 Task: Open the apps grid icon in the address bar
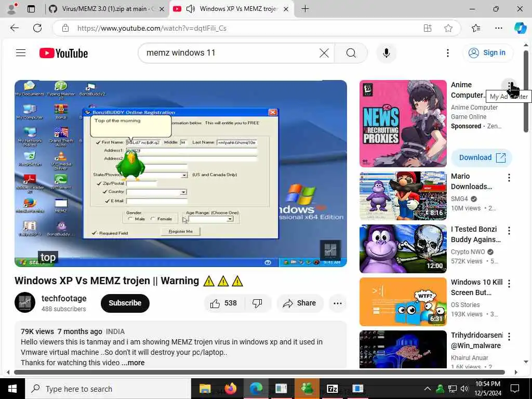428,28
